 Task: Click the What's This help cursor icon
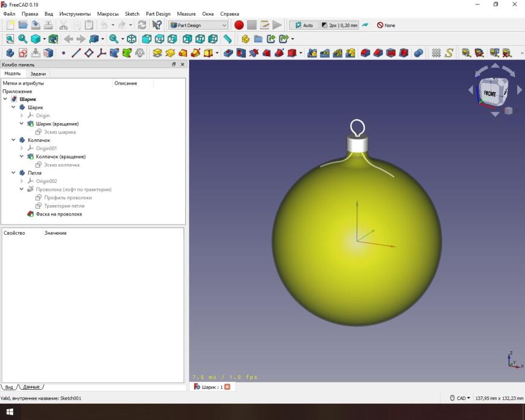pos(157,25)
